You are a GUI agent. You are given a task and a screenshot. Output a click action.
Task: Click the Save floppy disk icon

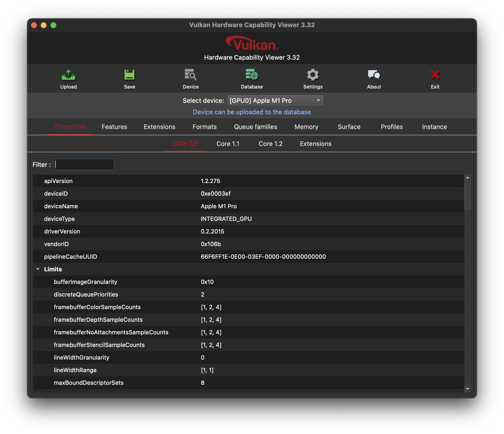point(130,75)
